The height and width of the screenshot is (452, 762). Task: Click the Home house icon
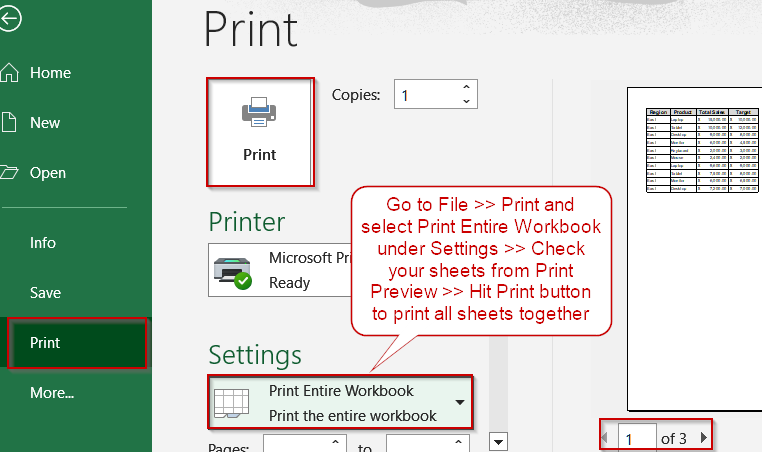coord(10,72)
